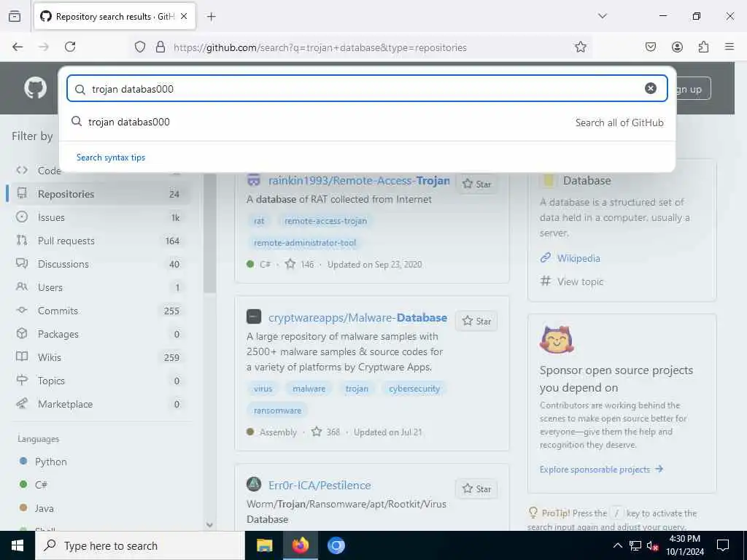The image size is (747, 560).
Task: Click the search input containing trojan databas000
Action: 367,88
